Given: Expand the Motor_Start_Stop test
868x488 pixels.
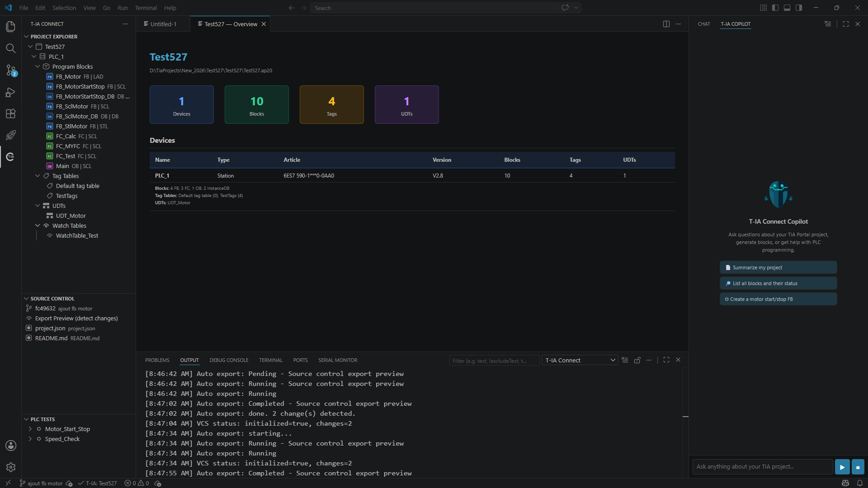Looking at the screenshot, I should point(30,429).
